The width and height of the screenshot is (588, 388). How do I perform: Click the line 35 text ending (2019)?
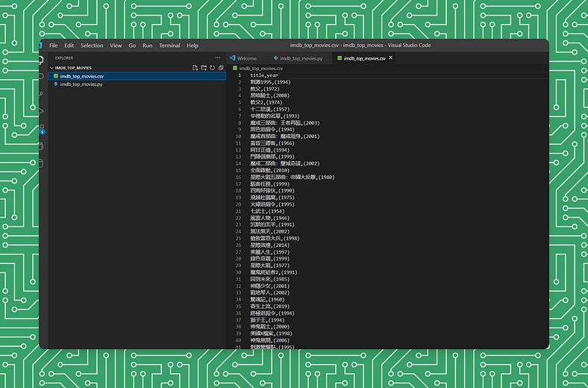270,307
